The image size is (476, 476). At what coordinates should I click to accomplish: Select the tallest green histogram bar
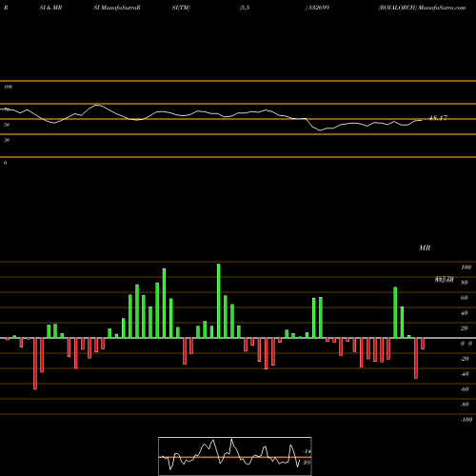click(x=219, y=301)
